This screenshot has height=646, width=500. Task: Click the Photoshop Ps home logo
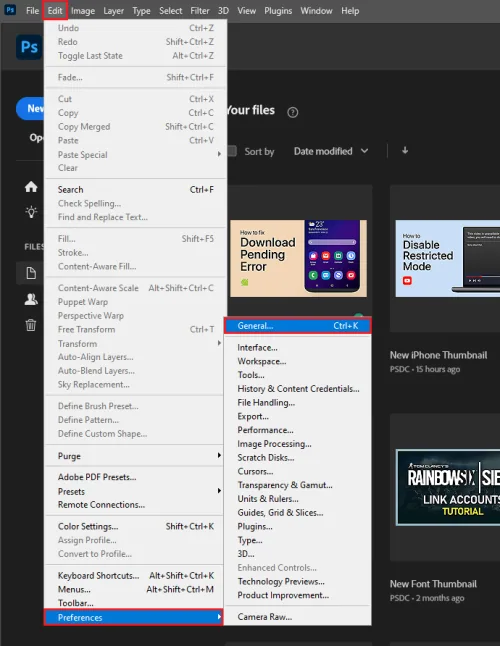click(29, 47)
